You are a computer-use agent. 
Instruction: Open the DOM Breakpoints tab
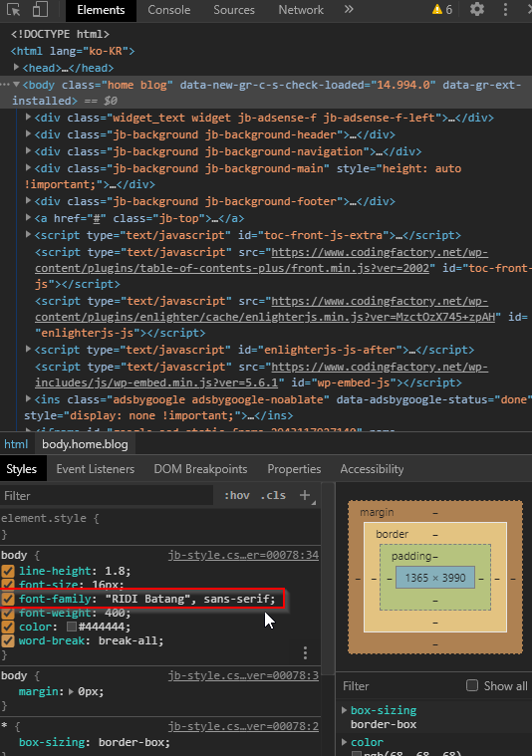tap(200, 469)
